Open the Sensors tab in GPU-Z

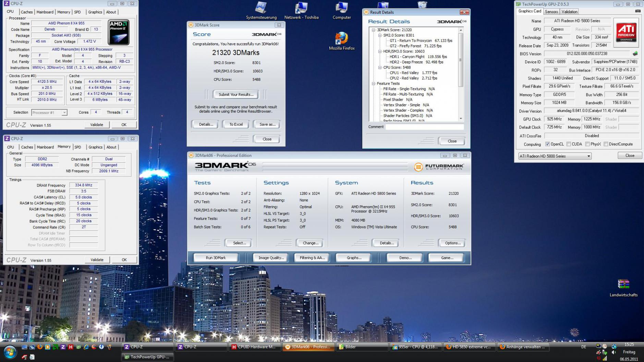click(x=551, y=12)
